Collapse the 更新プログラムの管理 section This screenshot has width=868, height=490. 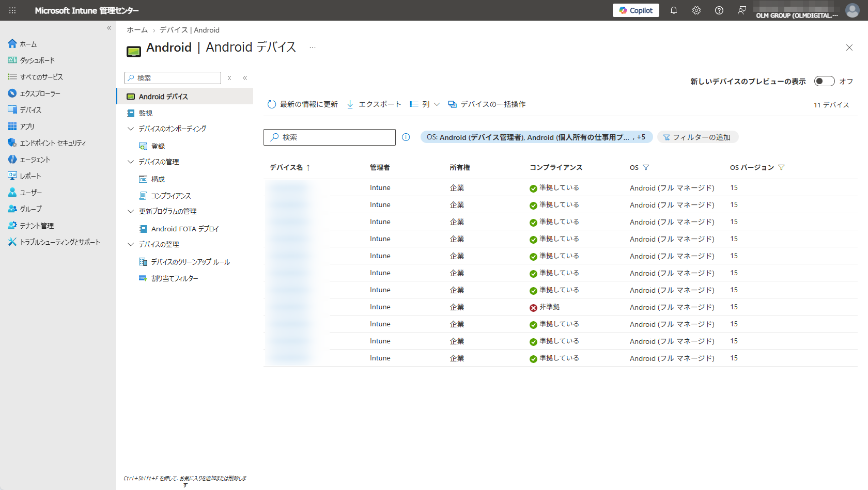(131, 211)
